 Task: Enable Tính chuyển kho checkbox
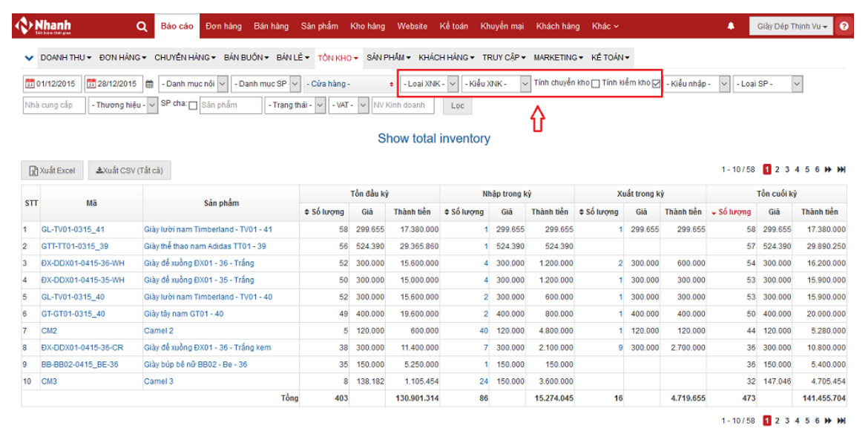[596, 84]
